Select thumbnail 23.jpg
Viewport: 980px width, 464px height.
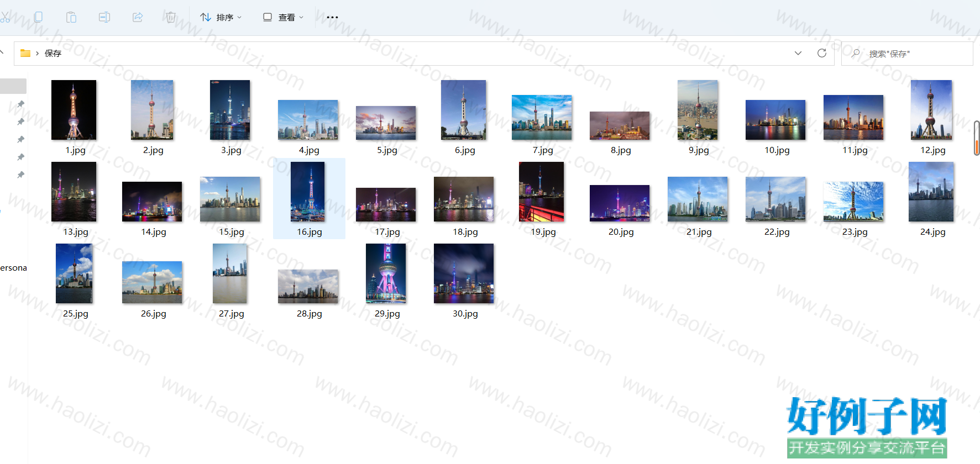pos(853,202)
